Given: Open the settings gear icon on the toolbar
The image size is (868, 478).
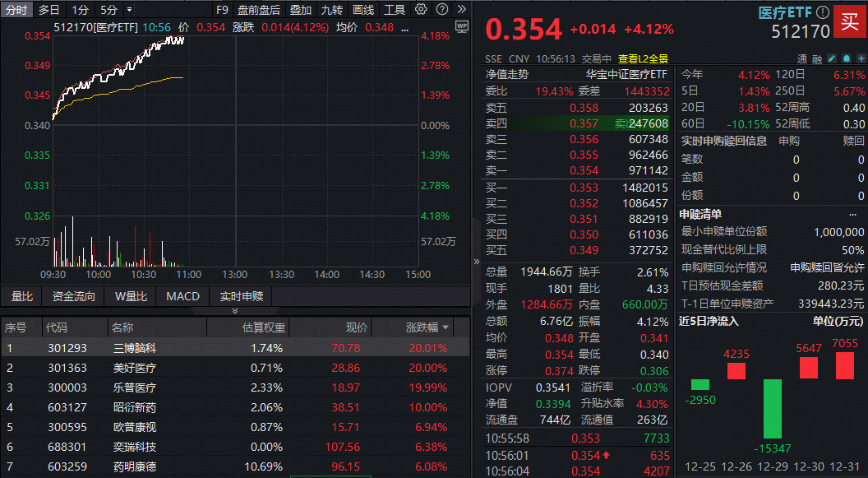Looking at the screenshot, I should pos(419,10).
